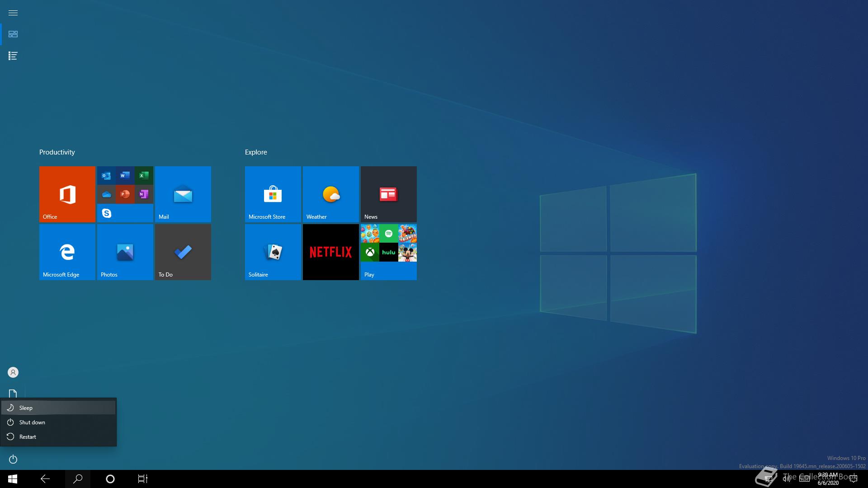Image resolution: width=868 pixels, height=488 pixels.
Task: Open the touch keyboard tray icon
Action: coord(805,479)
